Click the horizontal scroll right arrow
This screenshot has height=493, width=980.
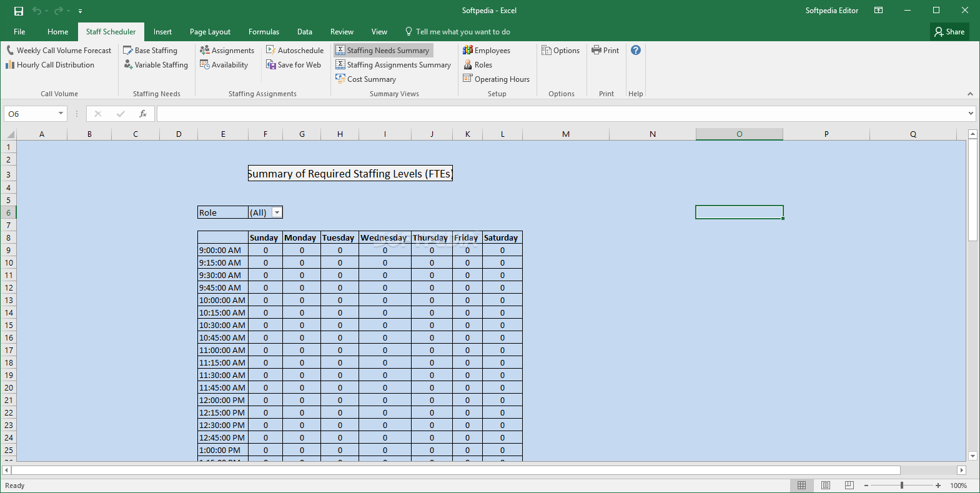coord(962,470)
